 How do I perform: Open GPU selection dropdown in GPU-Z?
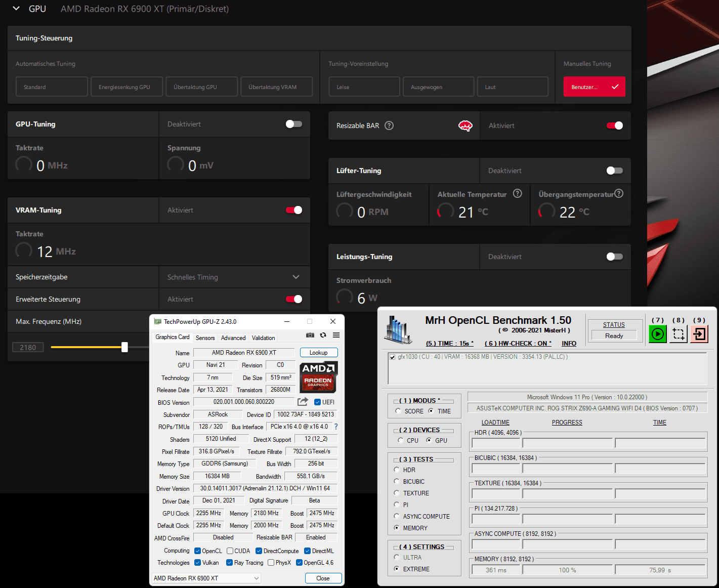[x=206, y=578]
